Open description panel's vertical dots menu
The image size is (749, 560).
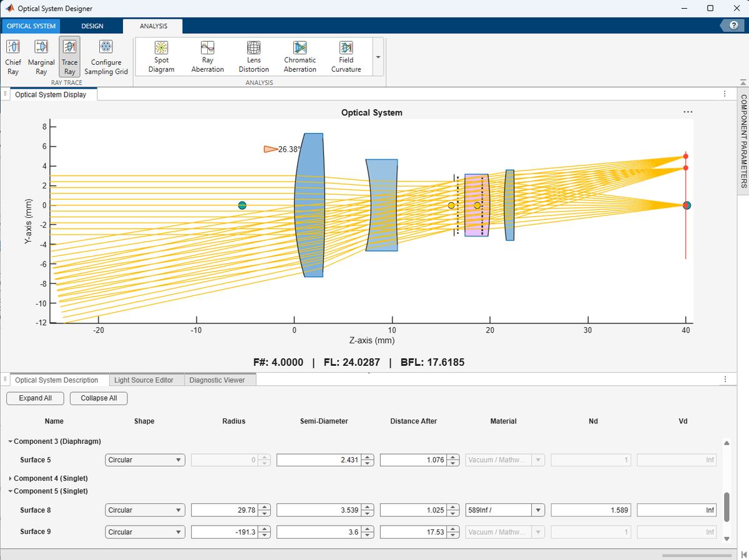click(725, 380)
